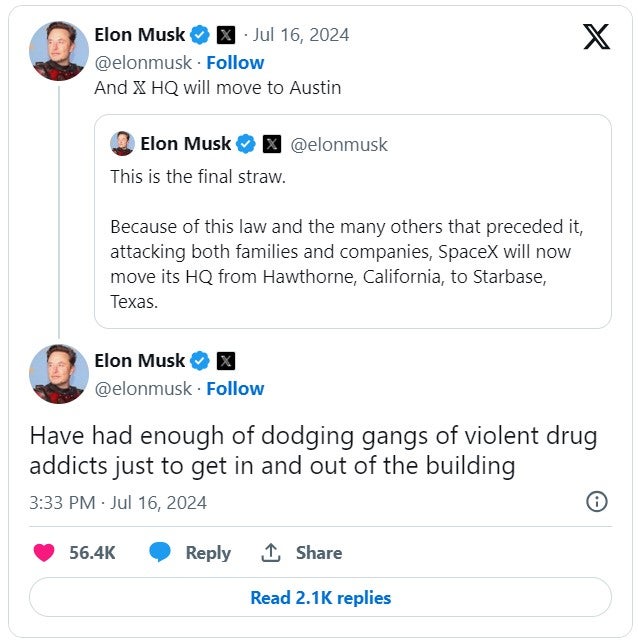
Task: Click the share upload arrow icon
Action: (x=271, y=552)
